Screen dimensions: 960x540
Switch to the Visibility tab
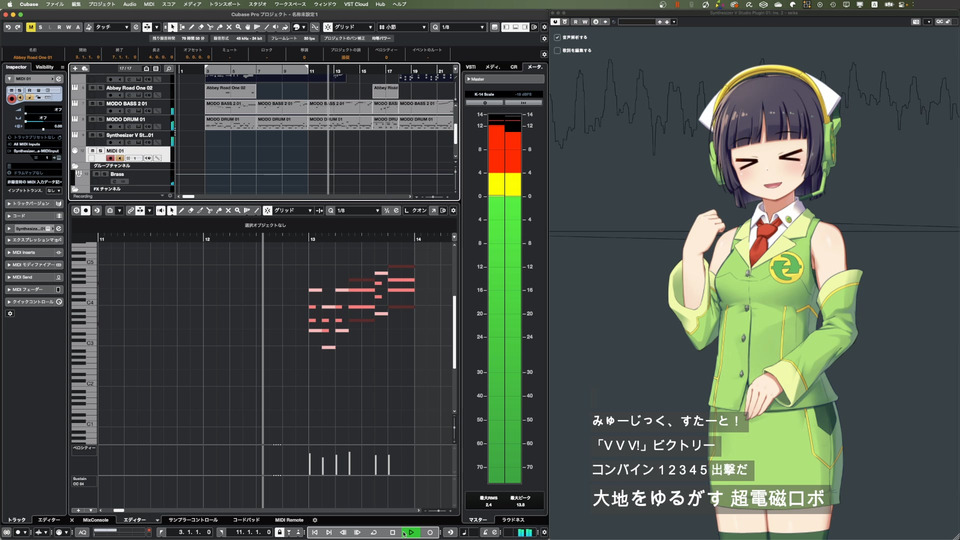(x=45, y=67)
